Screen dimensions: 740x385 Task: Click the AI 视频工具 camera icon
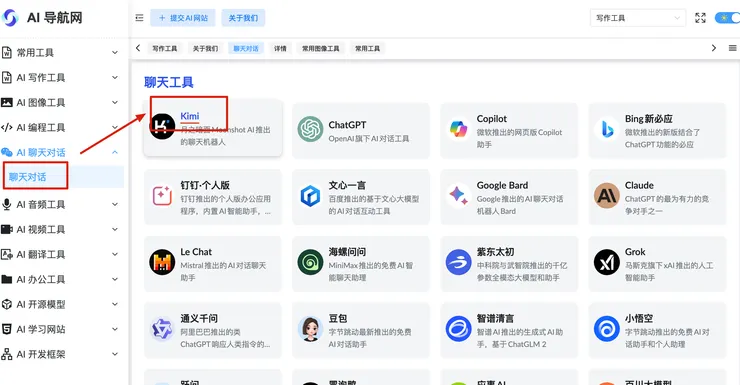(x=7, y=229)
